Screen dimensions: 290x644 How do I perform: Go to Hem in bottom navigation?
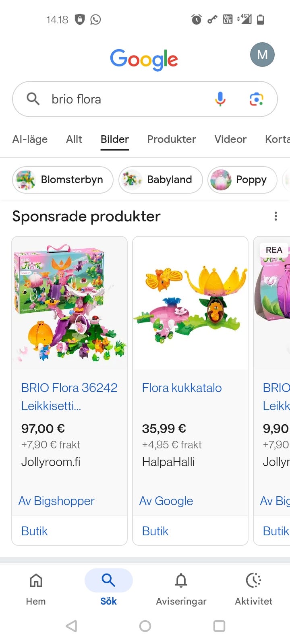(x=36, y=589)
